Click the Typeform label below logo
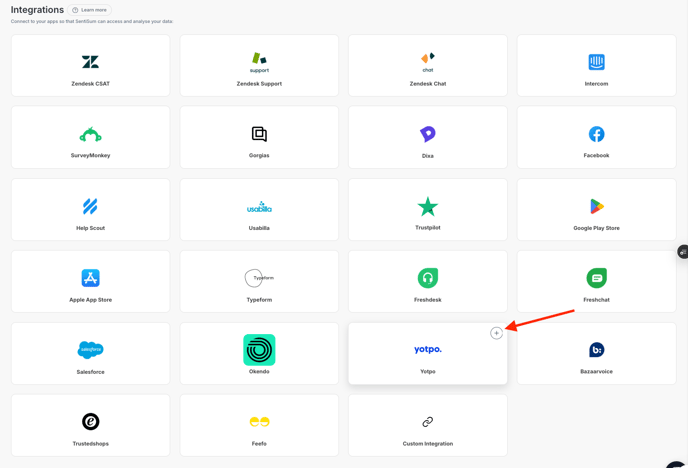This screenshot has height=468, width=688. coord(259,300)
